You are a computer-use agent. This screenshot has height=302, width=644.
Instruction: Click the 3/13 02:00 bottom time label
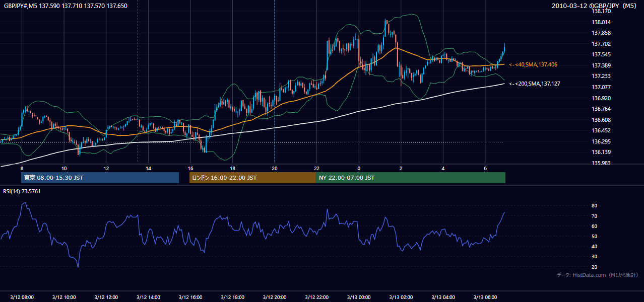click(401, 297)
